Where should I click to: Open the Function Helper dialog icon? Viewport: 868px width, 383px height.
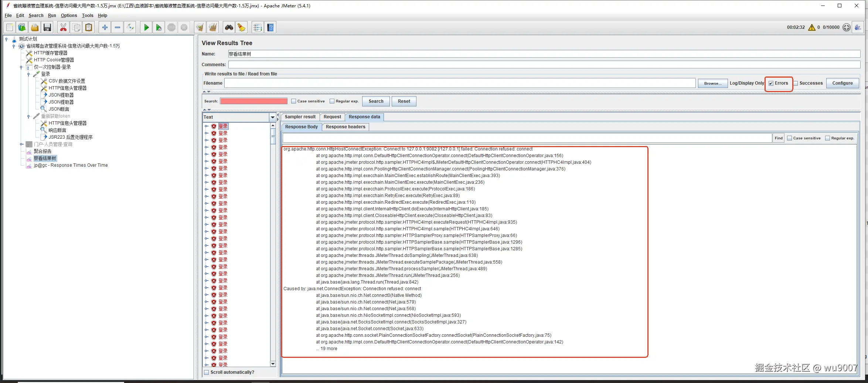pyautogui.click(x=258, y=27)
